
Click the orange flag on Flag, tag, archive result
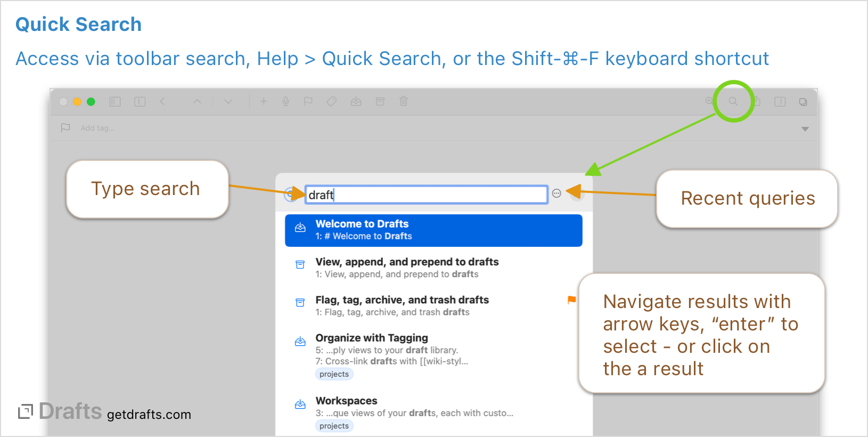(x=572, y=300)
